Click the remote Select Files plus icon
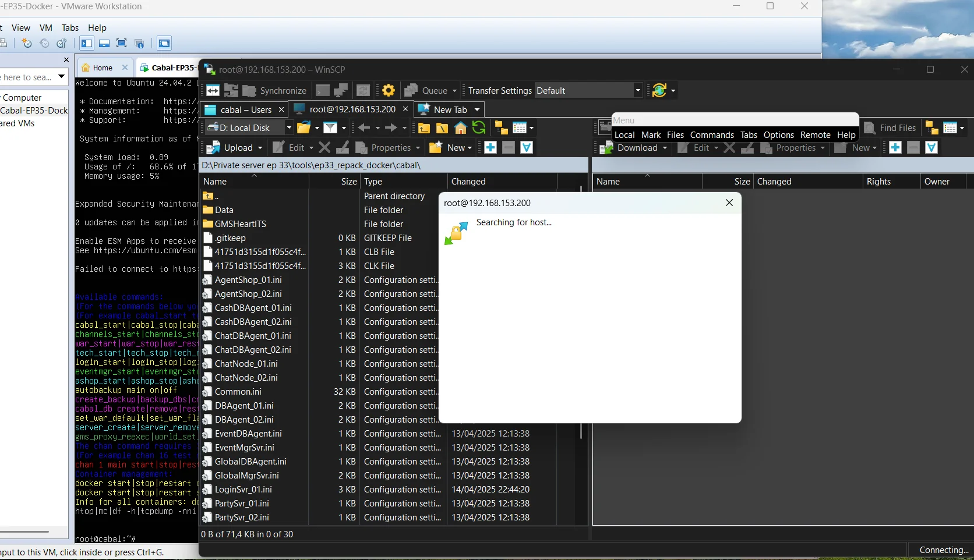This screenshot has width=974, height=560. tap(895, 147)
